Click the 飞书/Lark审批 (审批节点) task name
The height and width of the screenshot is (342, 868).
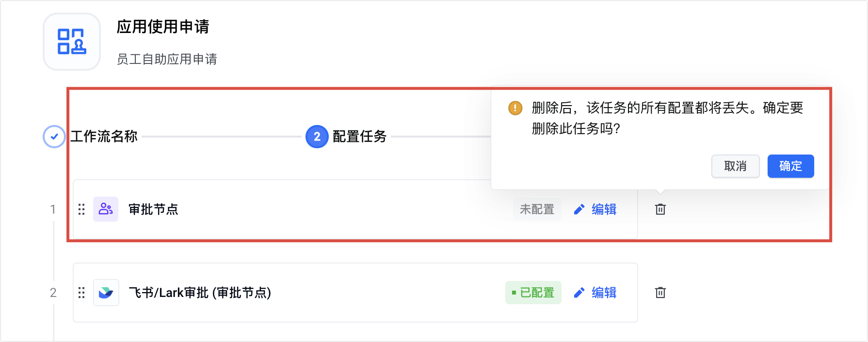(x=200, y=293)
